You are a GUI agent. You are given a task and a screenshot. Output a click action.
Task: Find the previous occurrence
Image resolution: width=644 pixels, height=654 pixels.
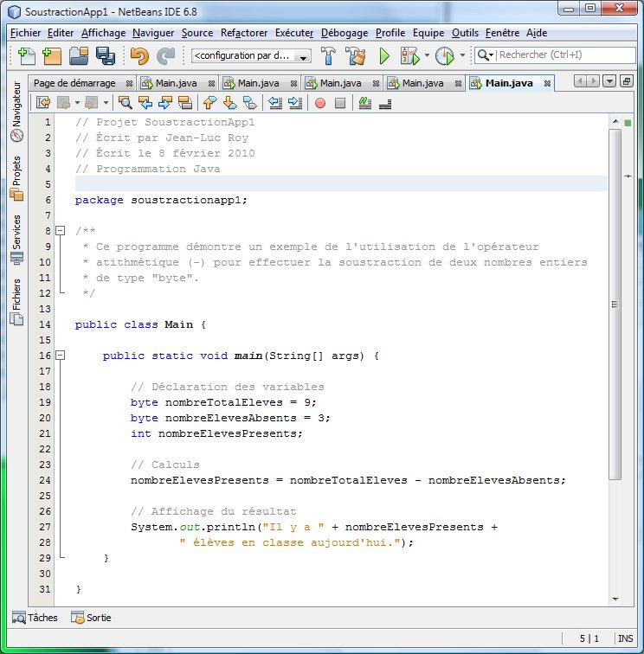click(145, 103)
